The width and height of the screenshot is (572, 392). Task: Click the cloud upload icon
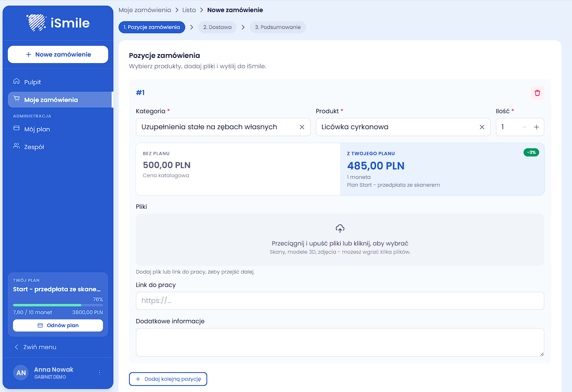tap(340, 228)
